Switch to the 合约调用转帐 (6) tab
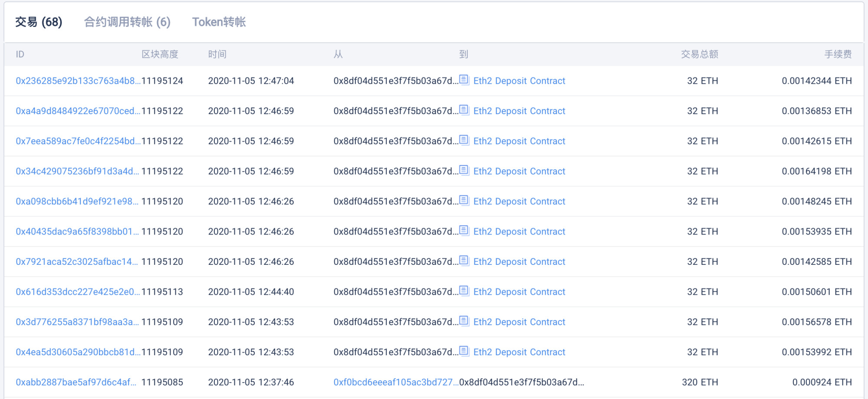The image size is (868, 399). [x=127, y=22]
